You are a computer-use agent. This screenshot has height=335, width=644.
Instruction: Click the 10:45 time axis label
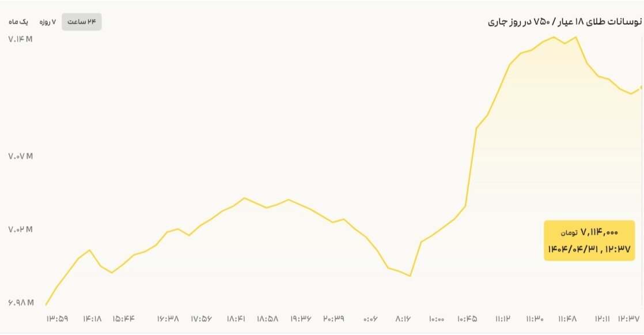point(467,318)
